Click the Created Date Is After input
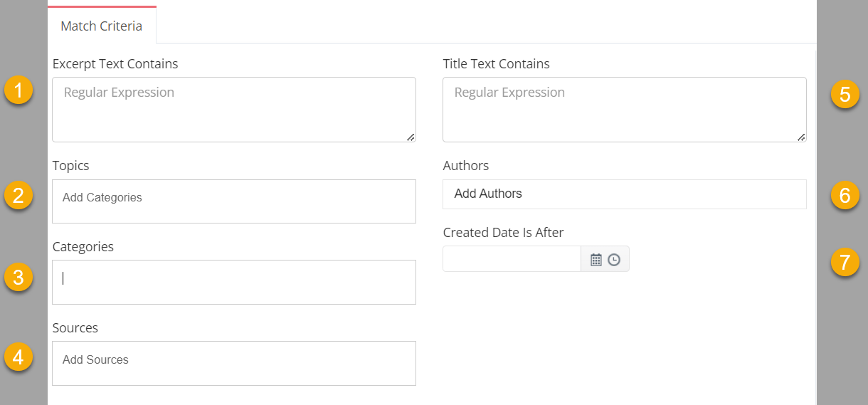The height and width of the screenshot is (405, 868). tap(512, 259)
